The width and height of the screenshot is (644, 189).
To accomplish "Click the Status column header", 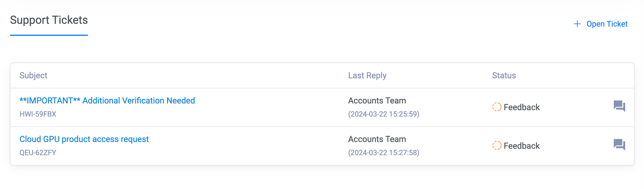I will [504, 75].
